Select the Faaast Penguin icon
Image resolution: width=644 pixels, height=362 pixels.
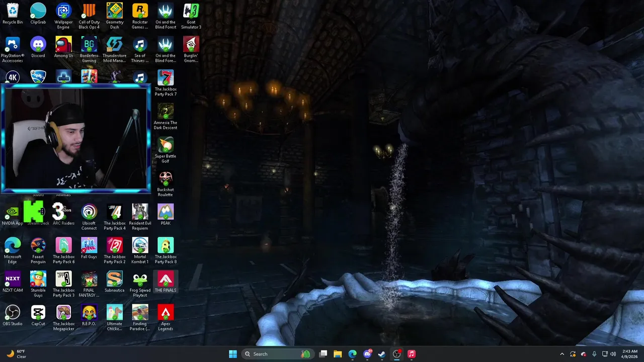[x=38, y=251]
